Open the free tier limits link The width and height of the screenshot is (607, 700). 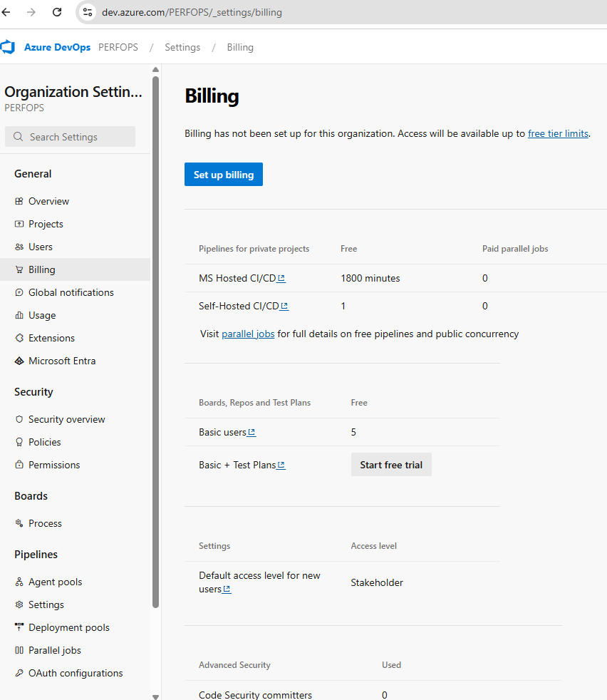[558, 133]
